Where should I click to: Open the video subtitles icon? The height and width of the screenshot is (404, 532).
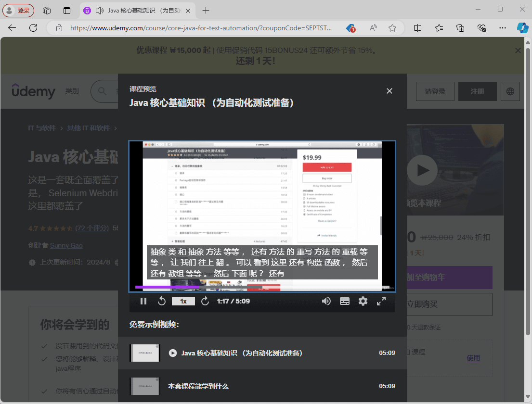(x=345, y=301)
